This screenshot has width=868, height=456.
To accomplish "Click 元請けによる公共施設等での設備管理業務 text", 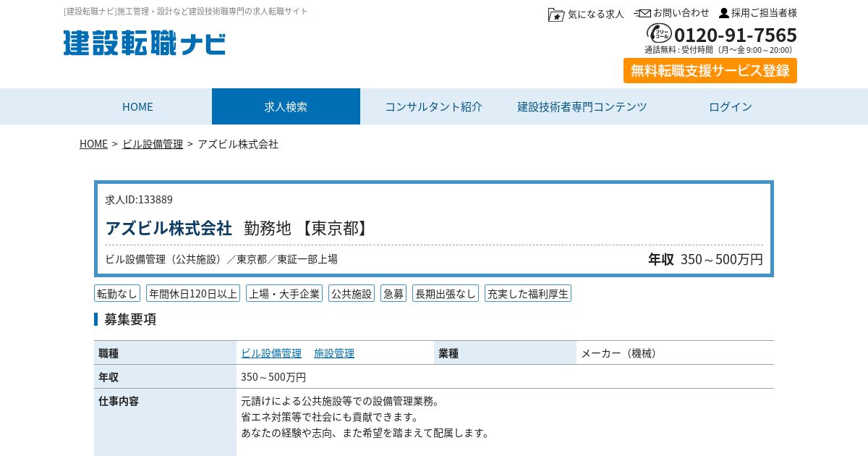I will point(340,401).
